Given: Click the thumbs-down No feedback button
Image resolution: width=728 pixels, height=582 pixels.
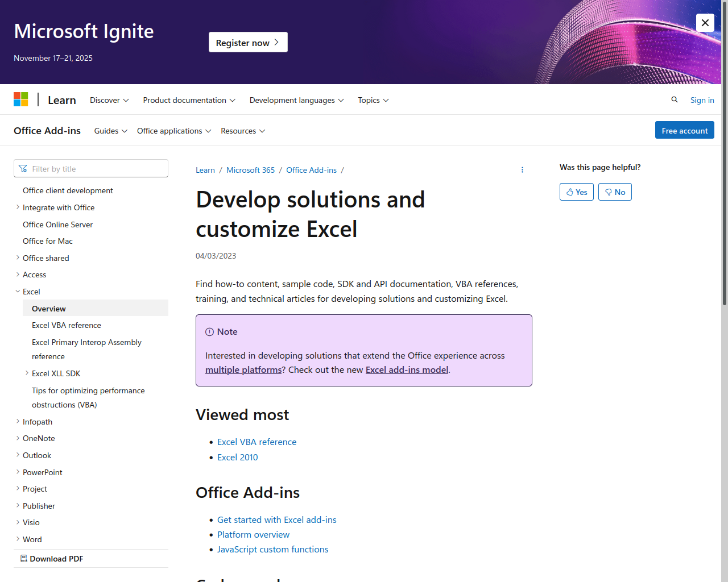Looking at the screenshot, I should pos(615,192).
